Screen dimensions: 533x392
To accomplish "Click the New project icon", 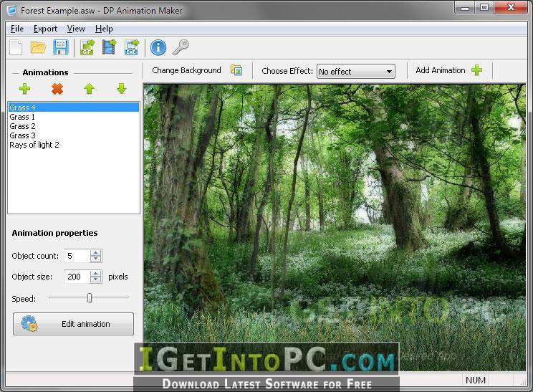I will [16, 47].
